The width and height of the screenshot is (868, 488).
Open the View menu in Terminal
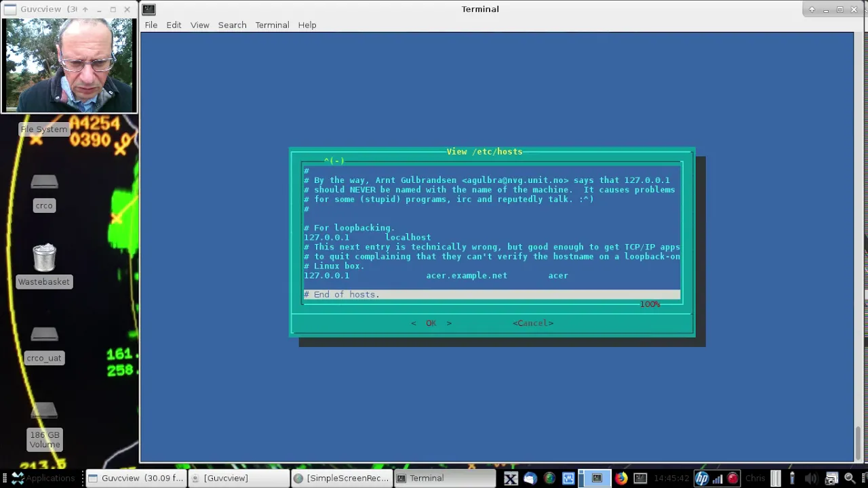click(x=199, y=25)
